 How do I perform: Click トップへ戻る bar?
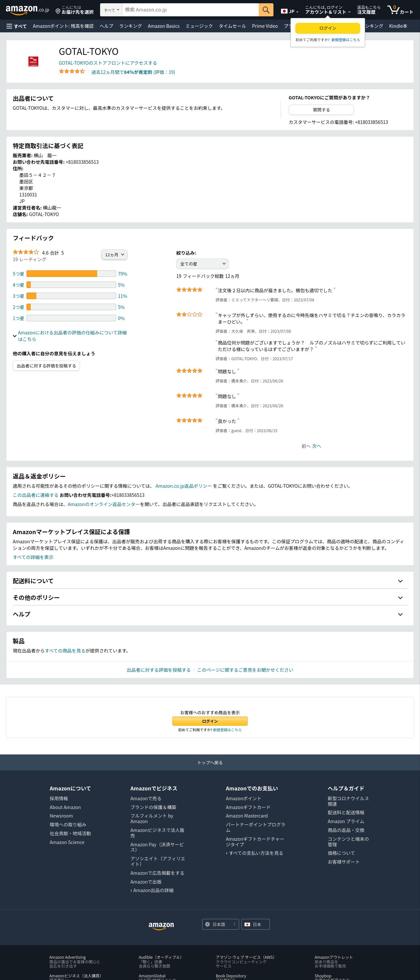pyautogui.click(x=210, y=762)
